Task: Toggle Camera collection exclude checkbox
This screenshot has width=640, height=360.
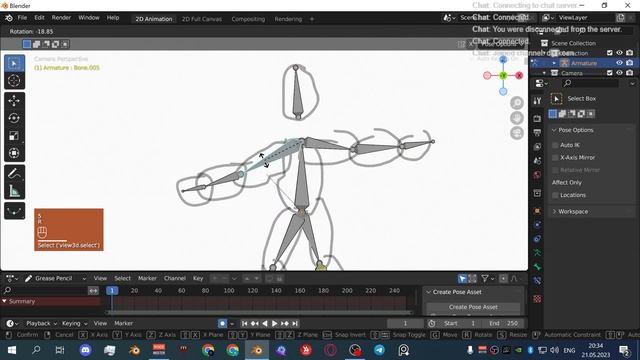Action: 609,73
